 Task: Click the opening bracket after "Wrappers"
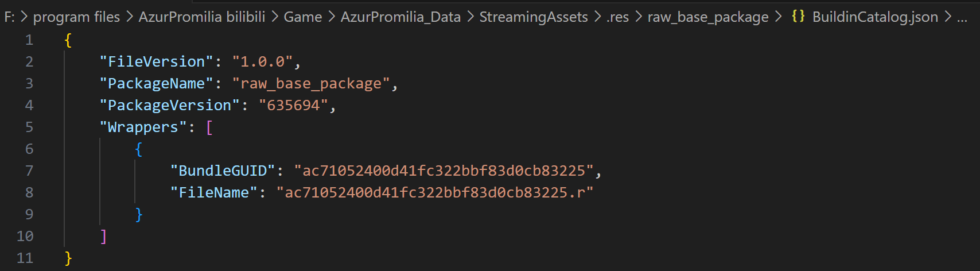pyautogui.click(x=209, y=127)
